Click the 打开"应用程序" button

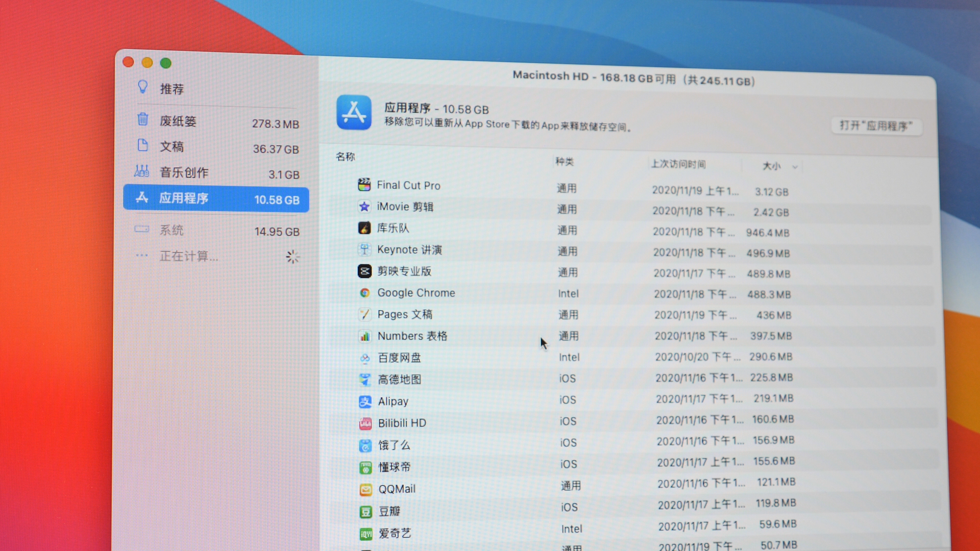876,126
